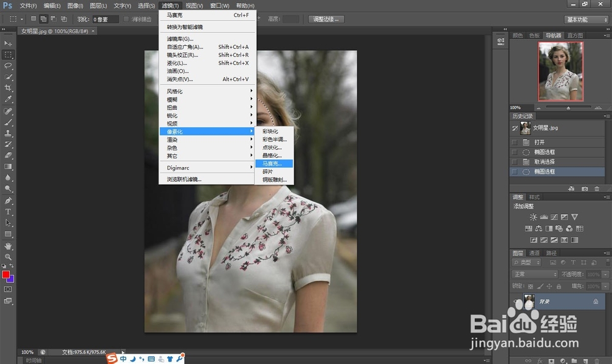Add Brightness/Contrast adjustment
This screenshot has width=612, height=364.
click(x=533, y=217)
